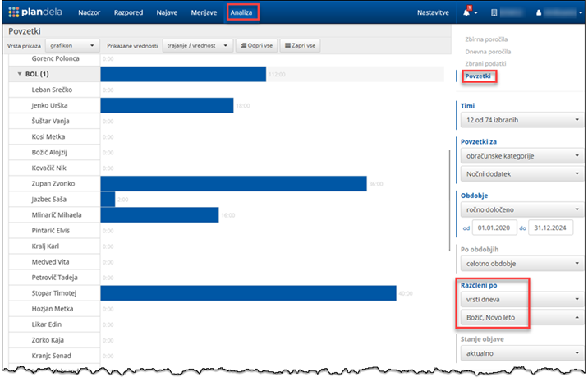Open the Zbirna poročila link

[x=486, y=39]
